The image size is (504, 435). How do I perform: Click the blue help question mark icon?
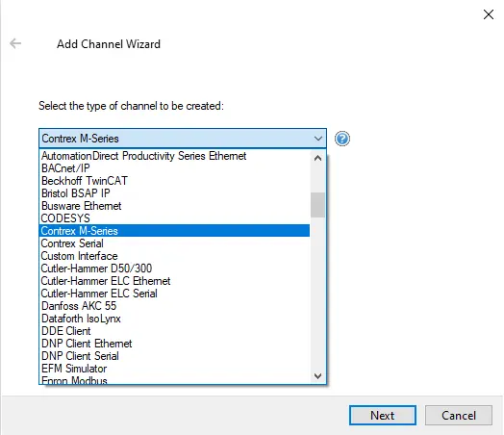click(x=342, y=139)
